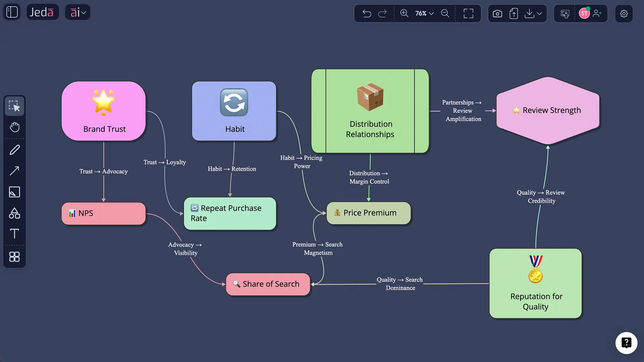
Task: Toggle fullscreen fit view
Action: click(x=468, y=13)
